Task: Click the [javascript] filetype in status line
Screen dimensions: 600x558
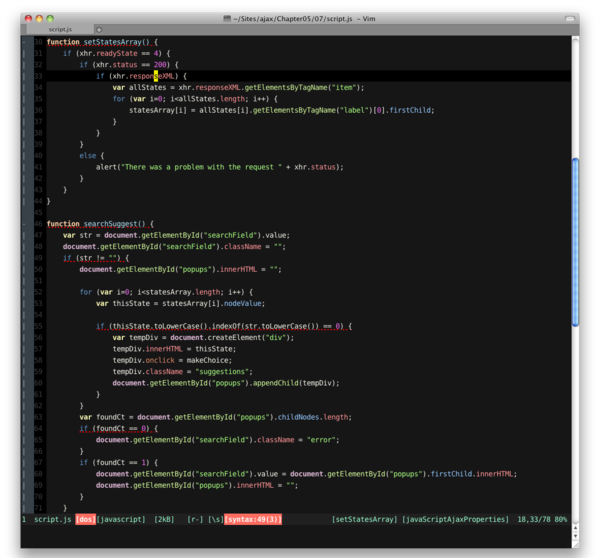Action: tap(121, 519)
